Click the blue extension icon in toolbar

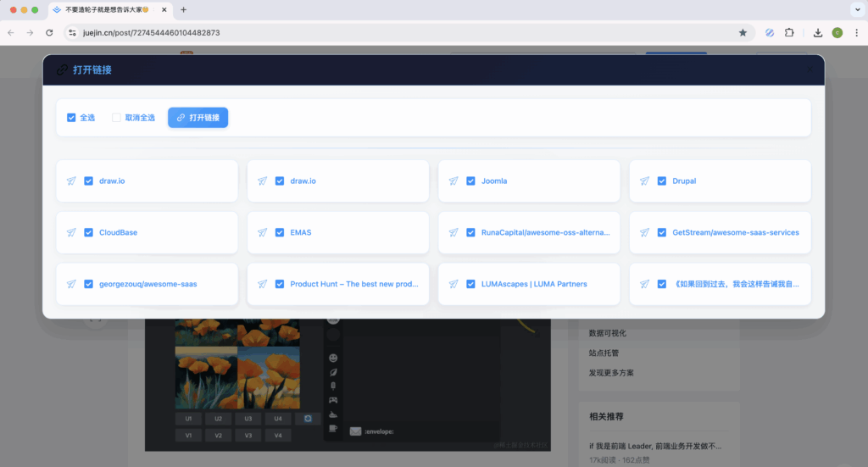769,32
